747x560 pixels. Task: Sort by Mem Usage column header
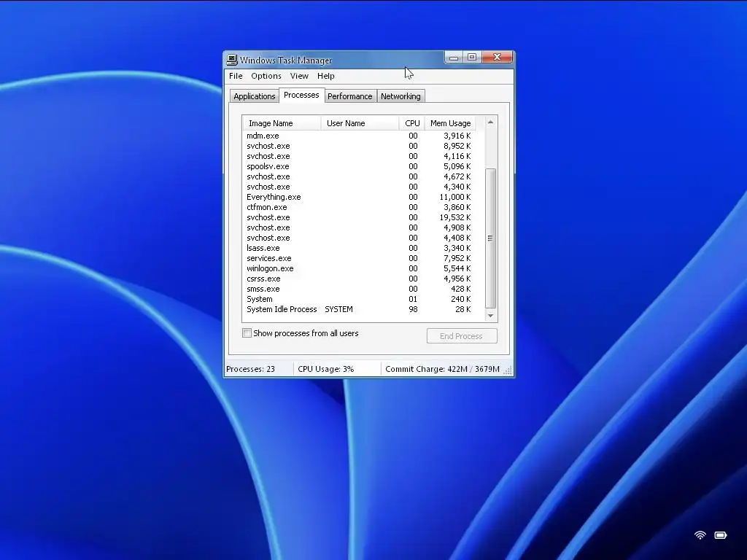[450, 123]
